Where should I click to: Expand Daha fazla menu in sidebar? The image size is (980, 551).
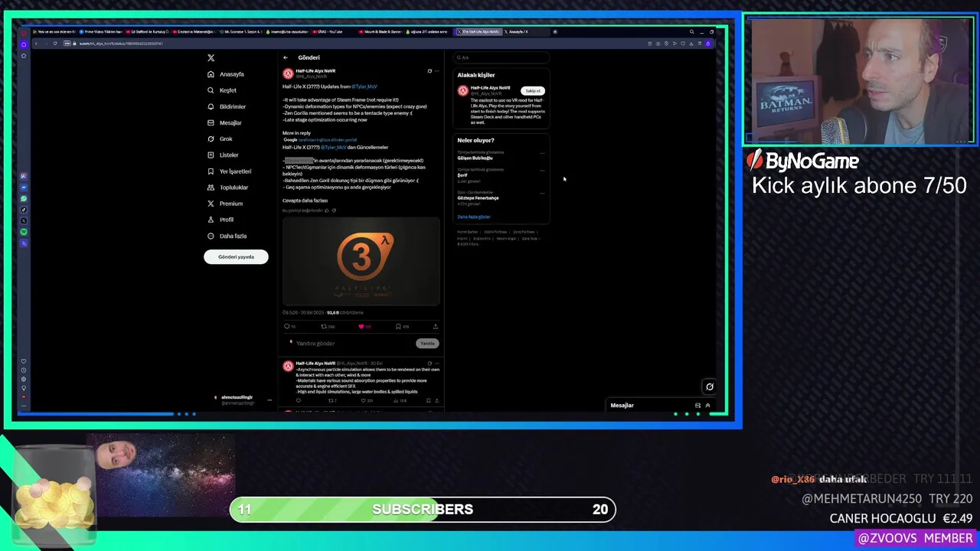(227, 236)
